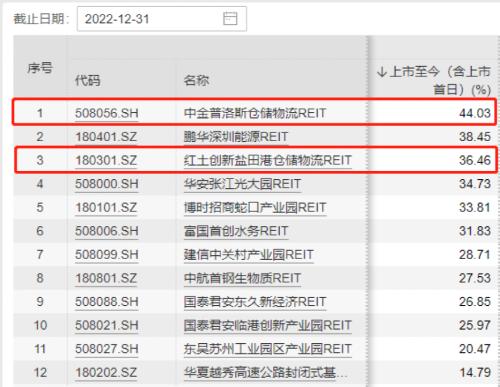This screenshot has width=500, height=387.
Task: Open 建信中关村产业园REIT name link
Action: tap(248, 255)
